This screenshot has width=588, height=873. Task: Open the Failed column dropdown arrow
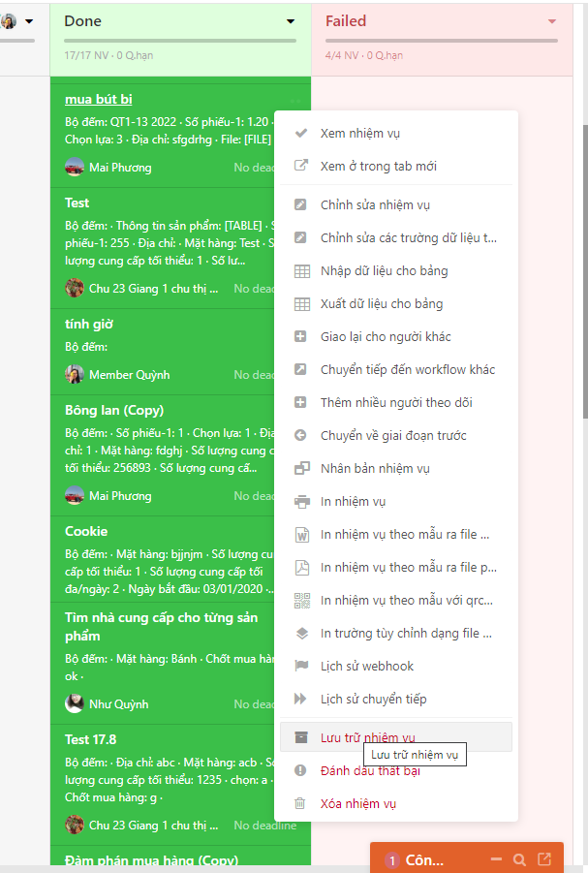point(552,21)
